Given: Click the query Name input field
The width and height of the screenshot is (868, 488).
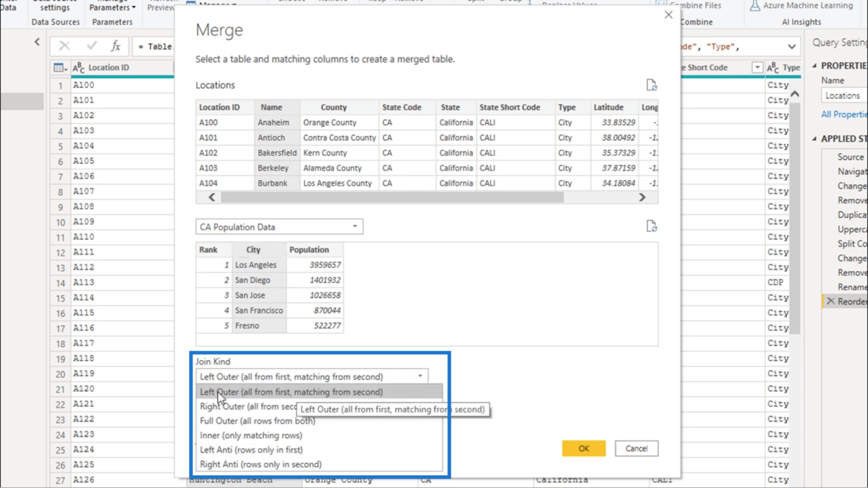Looking at the screenshot, I should pos(844,96).
